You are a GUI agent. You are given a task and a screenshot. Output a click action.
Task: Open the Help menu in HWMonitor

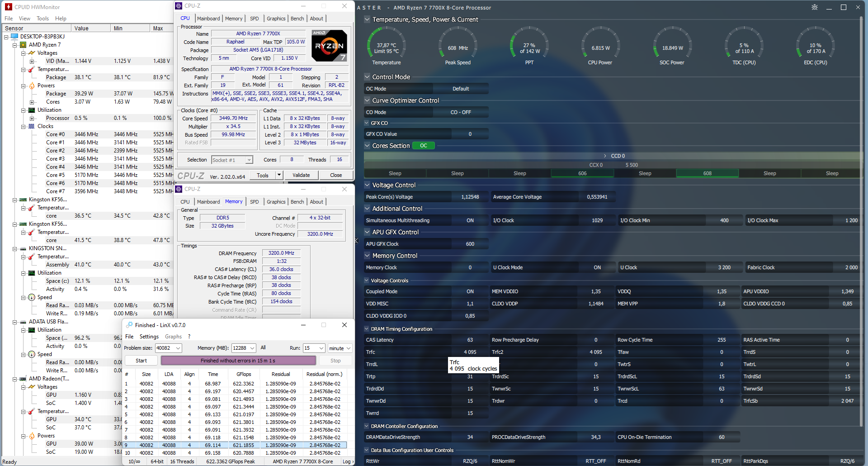(61, 19)
